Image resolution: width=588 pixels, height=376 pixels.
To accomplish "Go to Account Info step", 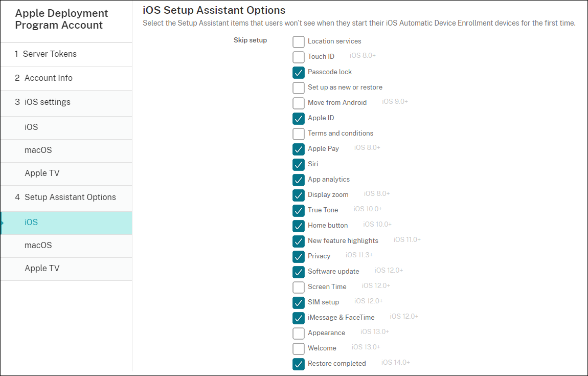I will [x=49, y=78].
